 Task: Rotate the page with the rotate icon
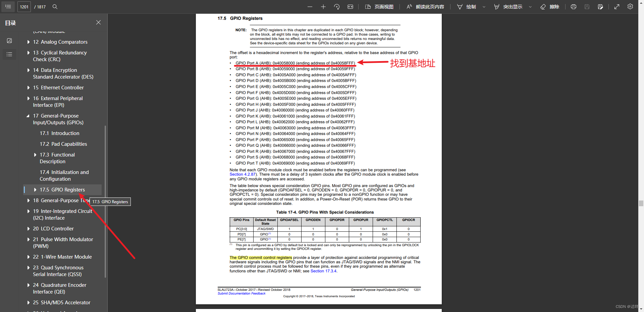click(337, 7)
